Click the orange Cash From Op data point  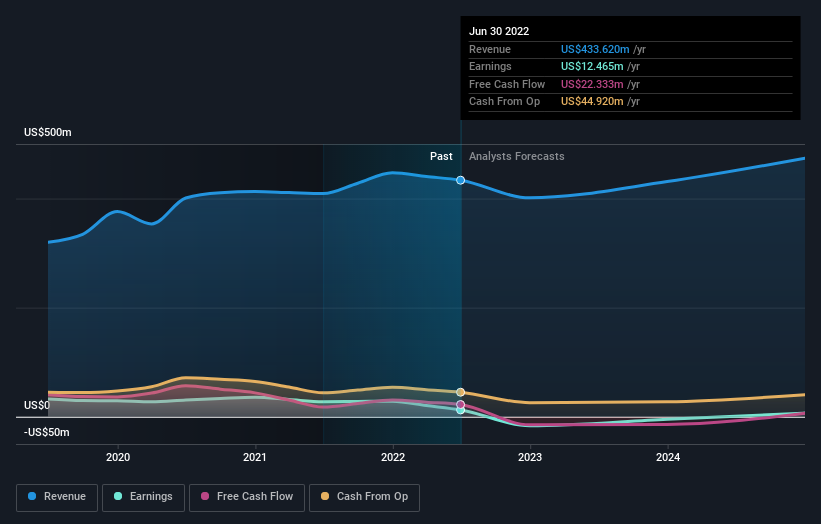click(x=460, y=392)
